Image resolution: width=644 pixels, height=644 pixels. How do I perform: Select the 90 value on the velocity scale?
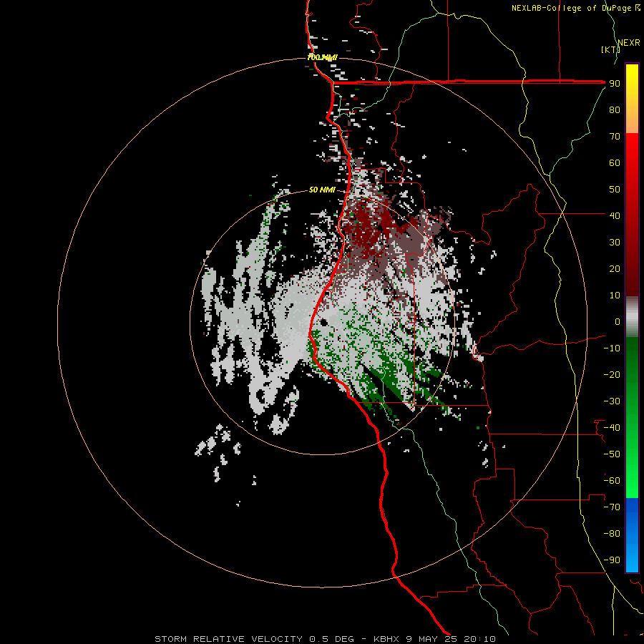tap(615, 84)
